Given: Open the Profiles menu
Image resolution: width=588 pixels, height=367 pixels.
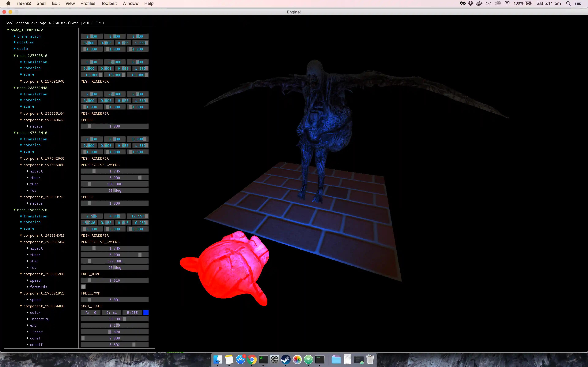Looking at the screenshot, I should tap(88, 3).
